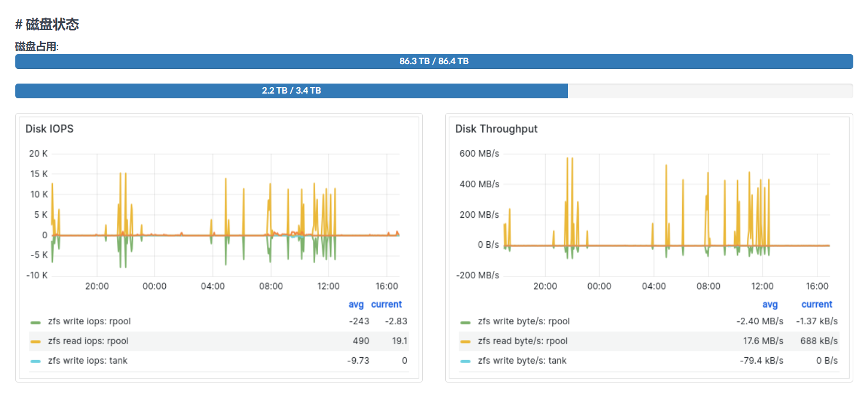Sort Disk IOPS legend by current
The width and height of the screenshot is (868, 399).
(x=386, y=304)
